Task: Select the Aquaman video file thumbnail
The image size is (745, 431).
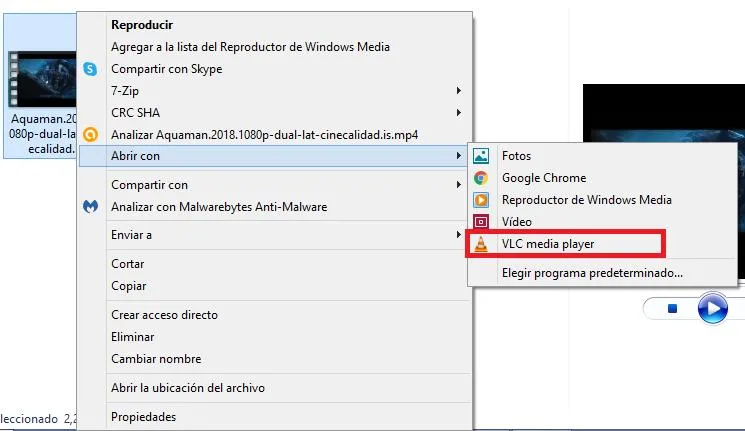Action: (43, 79)
